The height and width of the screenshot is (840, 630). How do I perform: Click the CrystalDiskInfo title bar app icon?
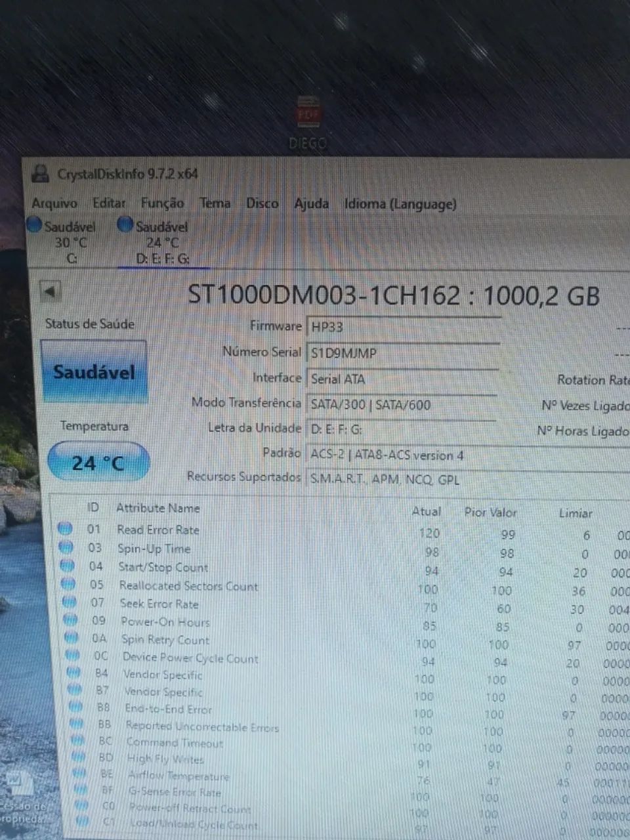click(x=41, y=173)
